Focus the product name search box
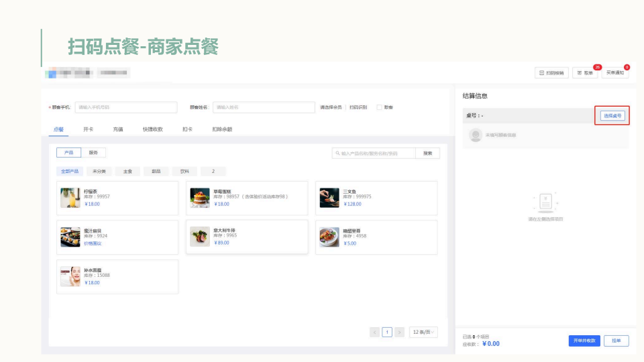644x362 pixels. pos(374,153)
